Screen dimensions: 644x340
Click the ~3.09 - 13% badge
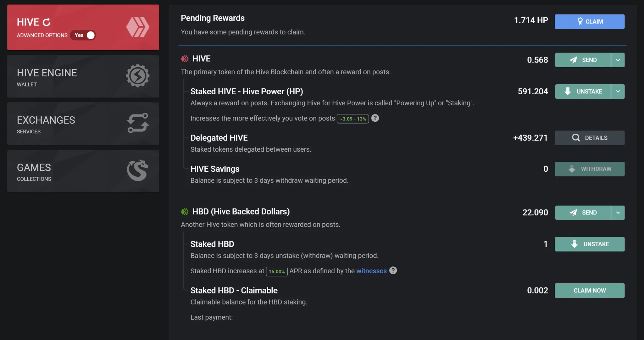[353, 119]
